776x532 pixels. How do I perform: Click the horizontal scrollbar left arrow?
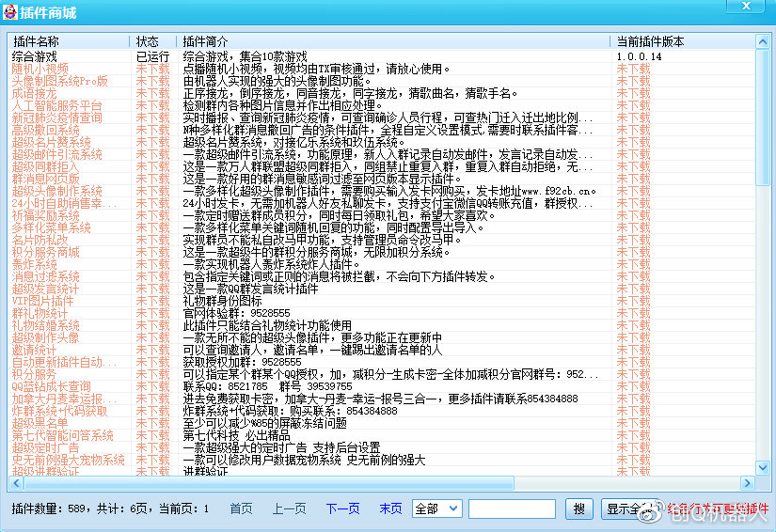[16, 483]
